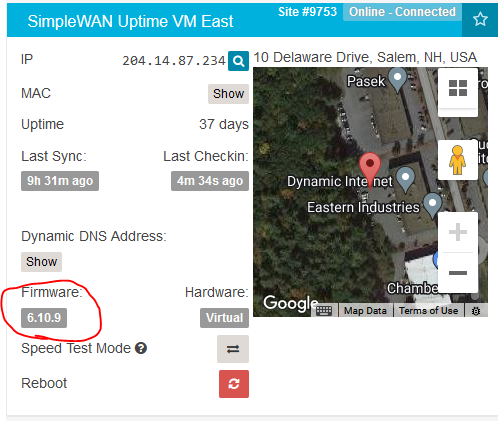Screen dimensions: 498x421
Task: Zoom in on the map with plus
Action: click(458, 232)
